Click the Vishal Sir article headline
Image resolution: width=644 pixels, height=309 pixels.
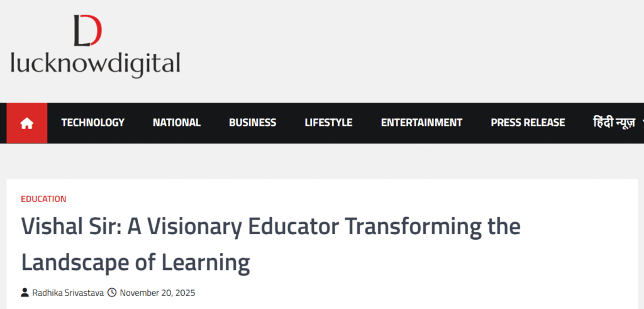click(270, 244)
